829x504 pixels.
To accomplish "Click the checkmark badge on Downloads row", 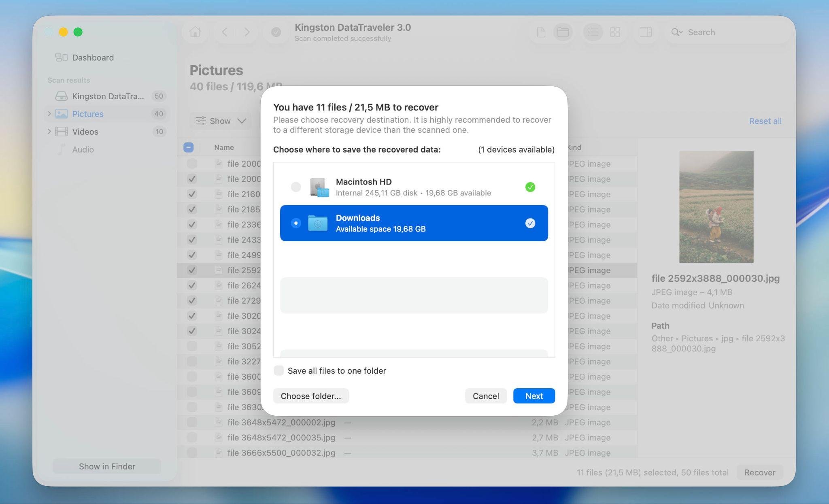I will 530,223.
